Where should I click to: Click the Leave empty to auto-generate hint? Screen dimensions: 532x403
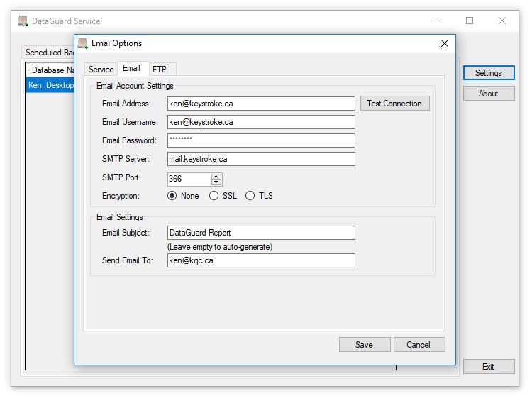220,247
